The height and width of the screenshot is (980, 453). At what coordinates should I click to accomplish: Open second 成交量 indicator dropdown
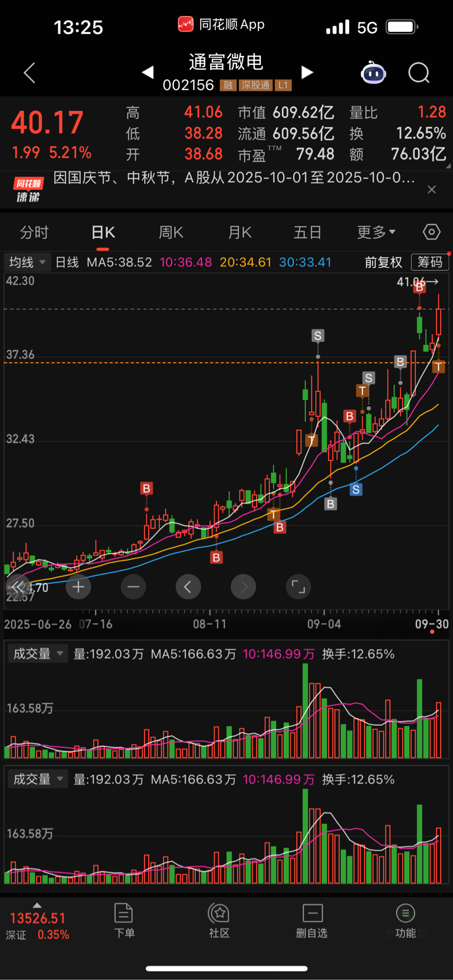38,780
